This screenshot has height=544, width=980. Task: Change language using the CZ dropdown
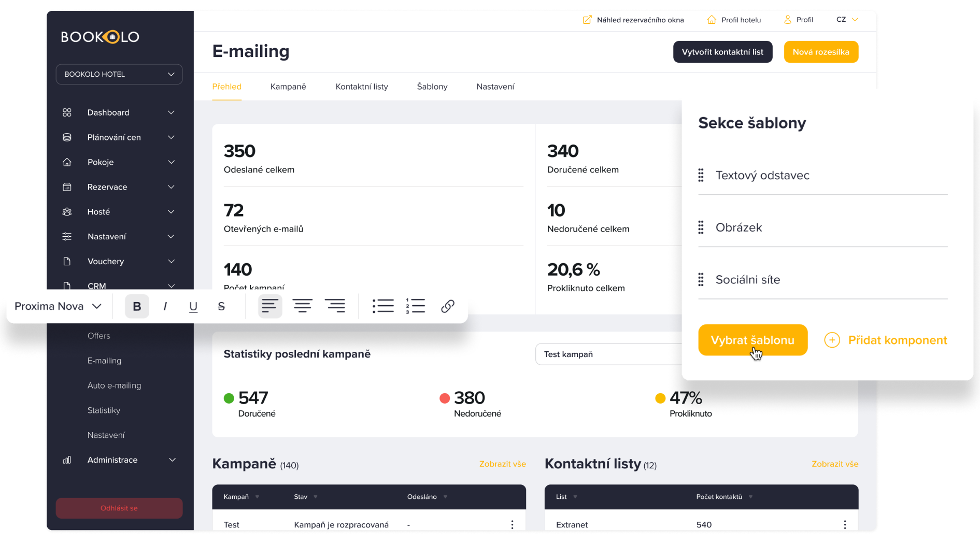pos(845,20)
